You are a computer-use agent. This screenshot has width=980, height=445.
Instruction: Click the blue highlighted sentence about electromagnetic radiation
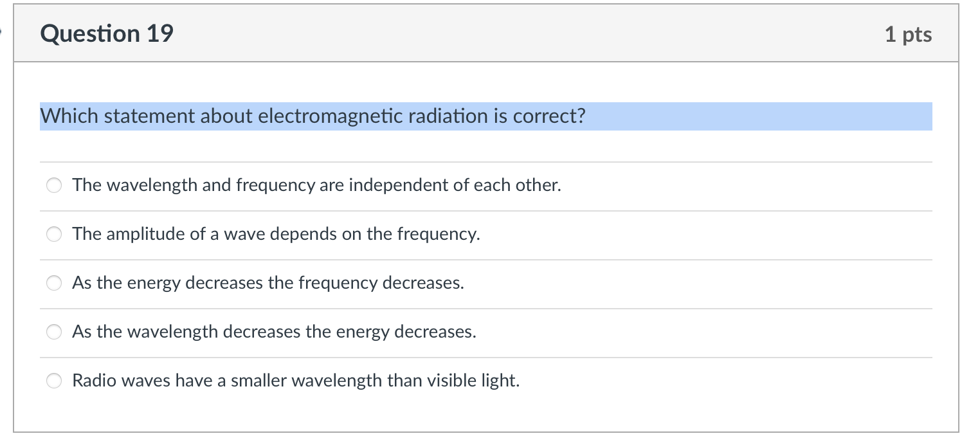pos(313,116)
